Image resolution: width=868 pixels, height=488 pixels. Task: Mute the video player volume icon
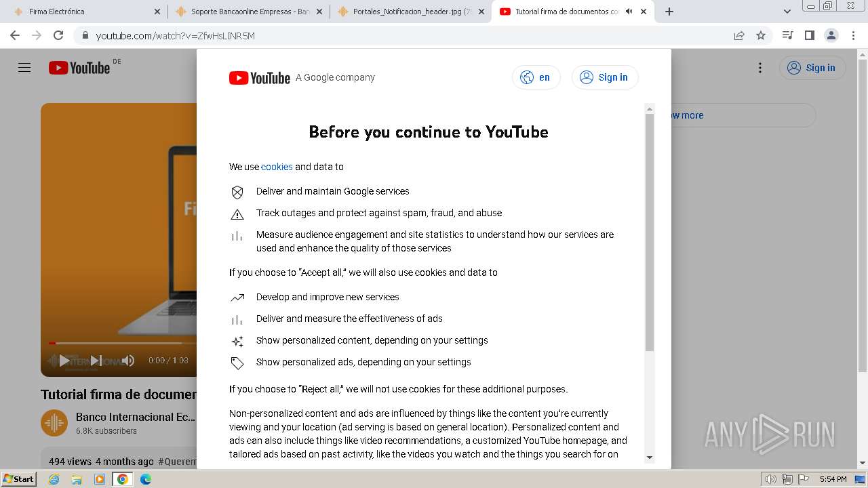tap(128, 361)
